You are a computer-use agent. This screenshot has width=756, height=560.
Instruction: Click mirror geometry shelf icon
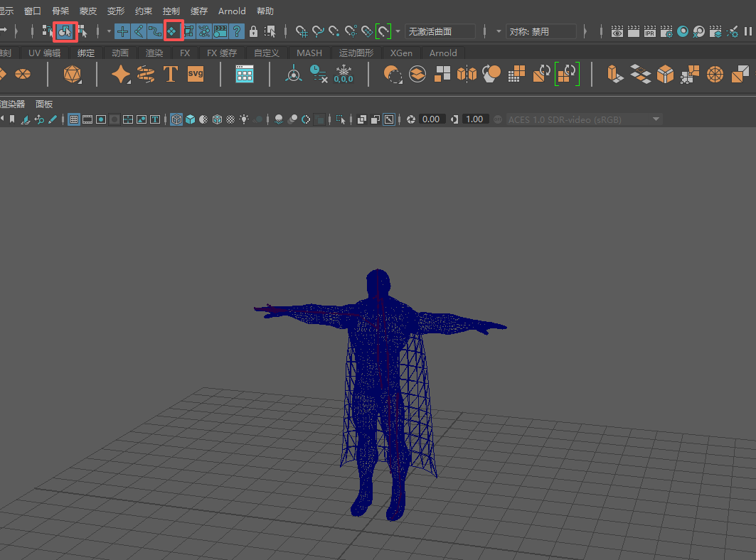click(467, 74)
